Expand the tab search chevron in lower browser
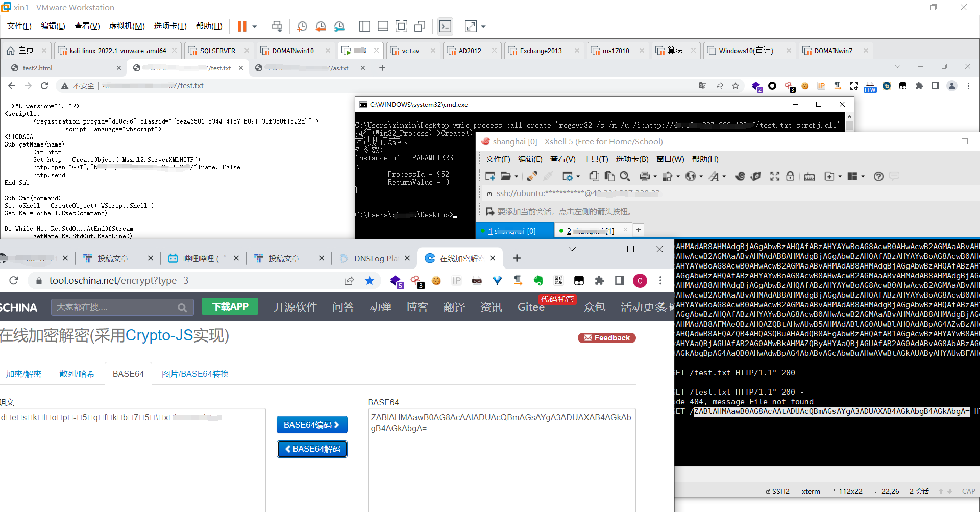The image size is (980, 512). point(572,249)
